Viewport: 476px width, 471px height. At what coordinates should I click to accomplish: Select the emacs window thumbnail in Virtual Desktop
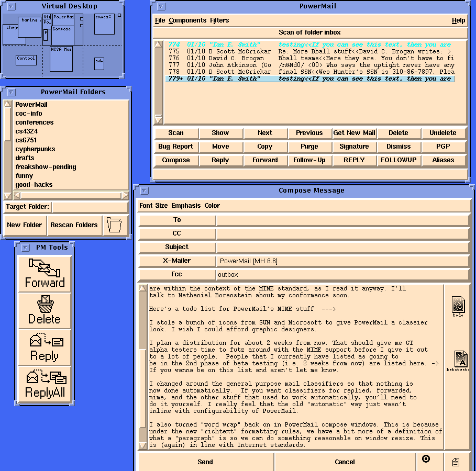coord(104,24)
